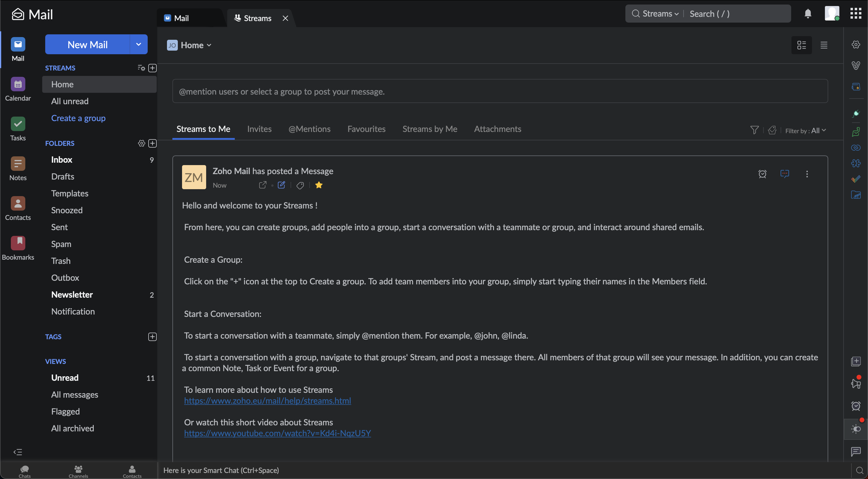
Task: Open reminders alarm in right sidebar
Action: coord(856,406)
